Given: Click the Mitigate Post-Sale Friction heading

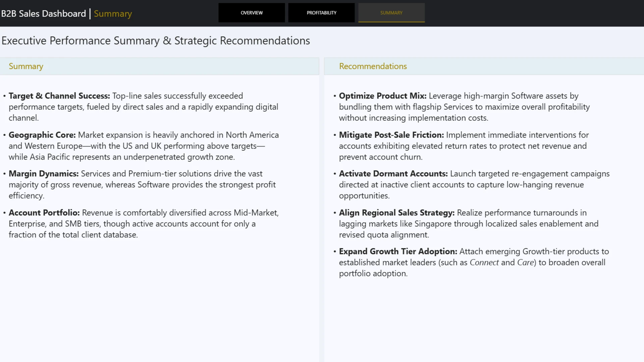Looking at the screenshot, I should [391, 135].
